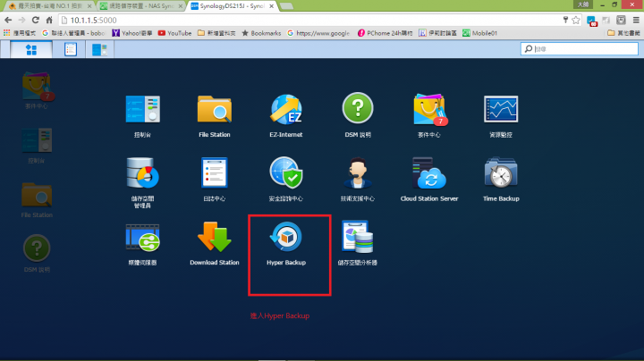Open the Other Bookmarks folder
Viewport: 644px width, 361px height.
point(623,33)
